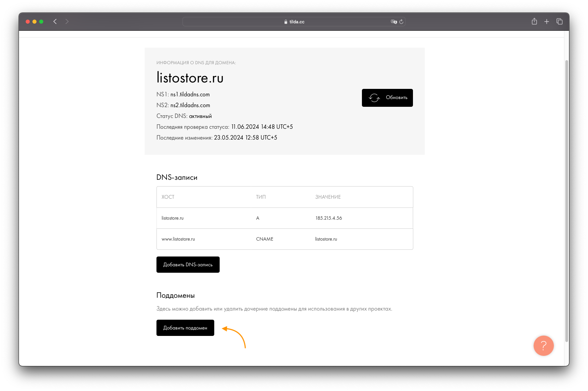
Task: Go forward with Safari forward arrow
Action: point(67,22)
